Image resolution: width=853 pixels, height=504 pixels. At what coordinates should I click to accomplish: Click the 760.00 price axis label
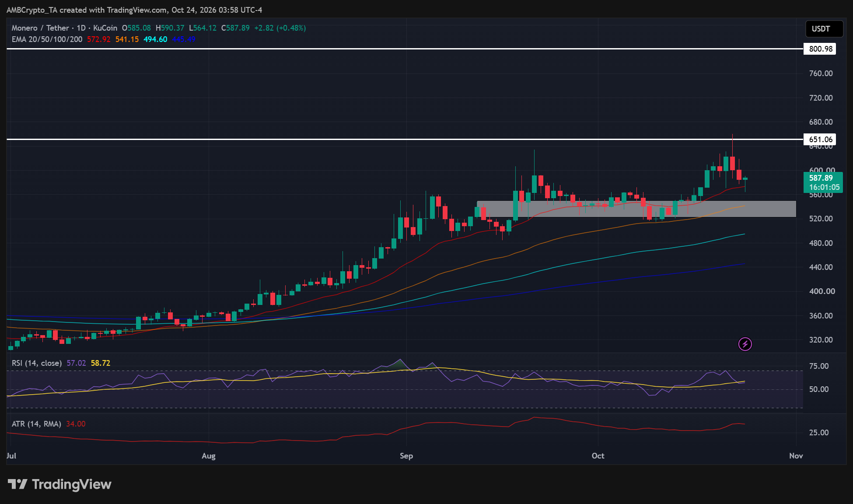coord(821,73)
